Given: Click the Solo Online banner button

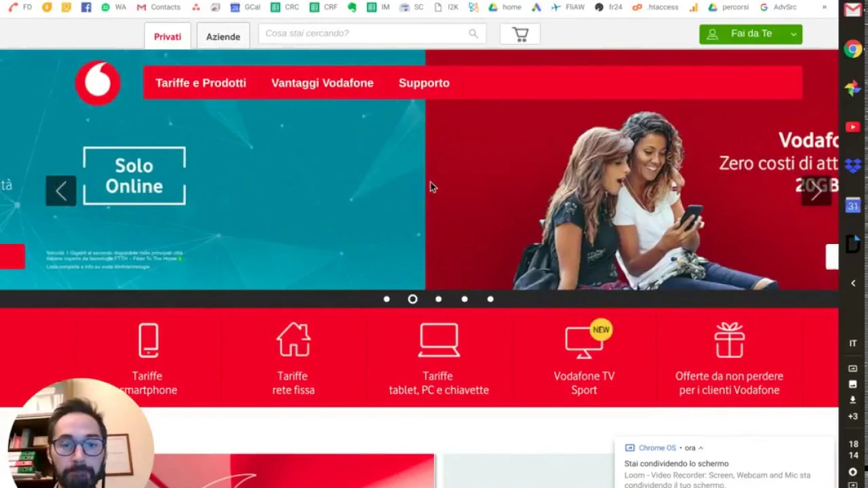Looking at the screenshot, I should tap(134, 176).
